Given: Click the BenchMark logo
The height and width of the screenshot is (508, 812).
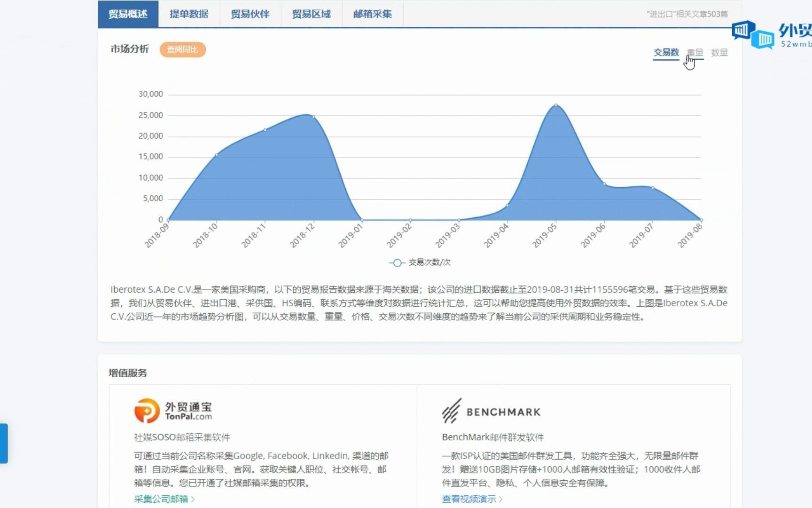Looking at the screenshot, I should [491, 411].
